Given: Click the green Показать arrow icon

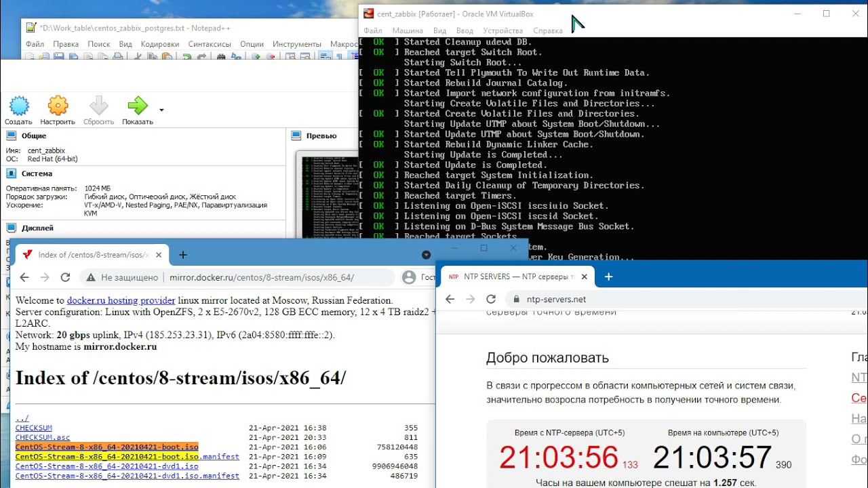Looking at the screenshot, I should click(138, 105).
